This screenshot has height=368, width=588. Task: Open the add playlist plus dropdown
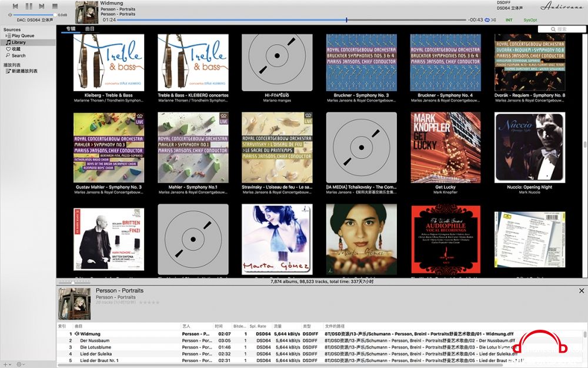6,364
